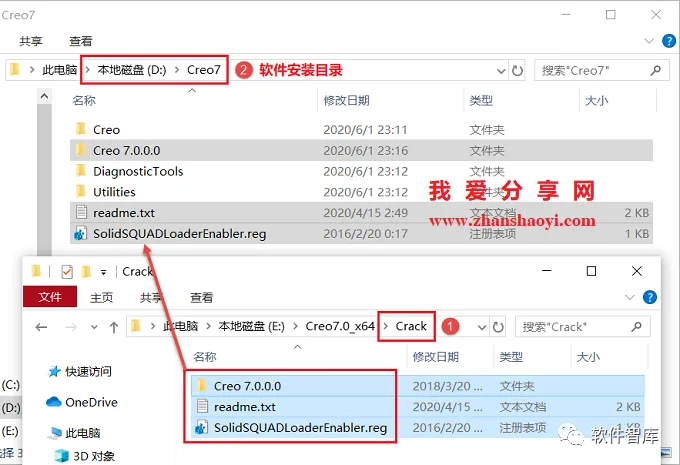The height and width of the screenshot is (465, 680).
Task: Go forward in the Crack window
Action: [70, 327]
